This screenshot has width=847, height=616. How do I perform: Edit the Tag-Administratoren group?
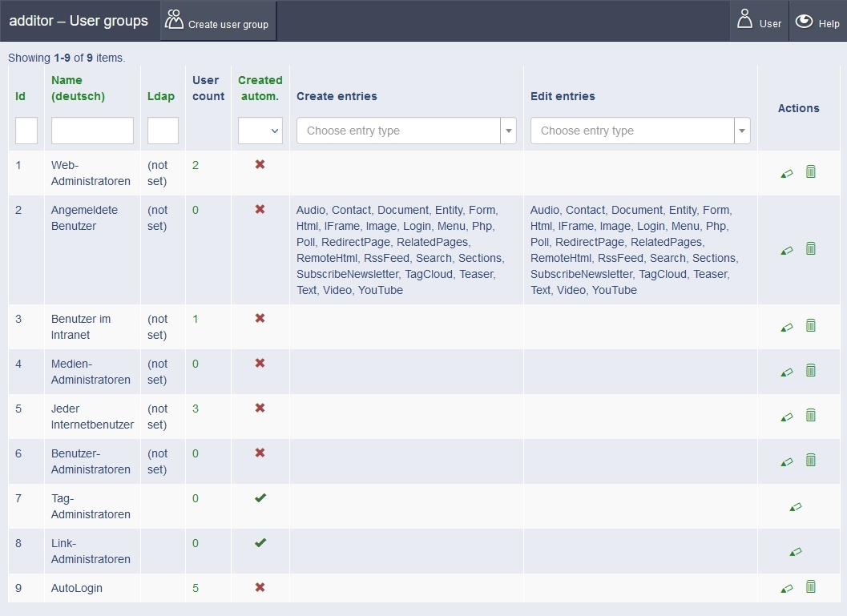795,506
